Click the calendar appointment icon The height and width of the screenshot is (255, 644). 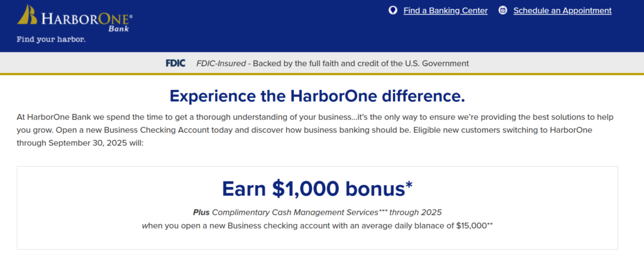[x=502, y=10]
